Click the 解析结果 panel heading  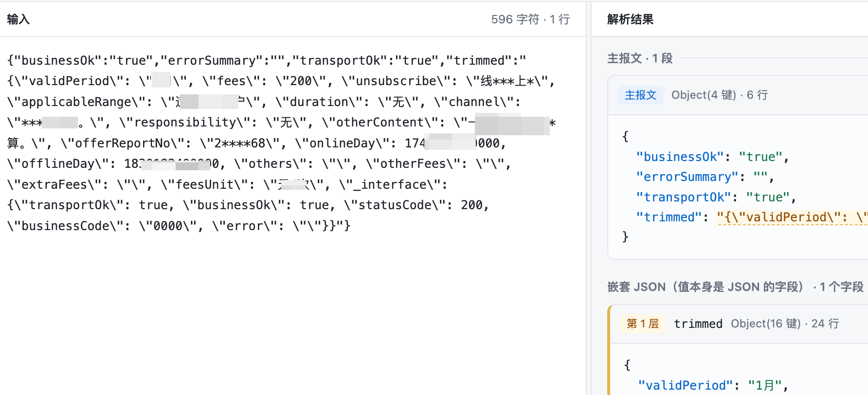[x=630, y=19]
